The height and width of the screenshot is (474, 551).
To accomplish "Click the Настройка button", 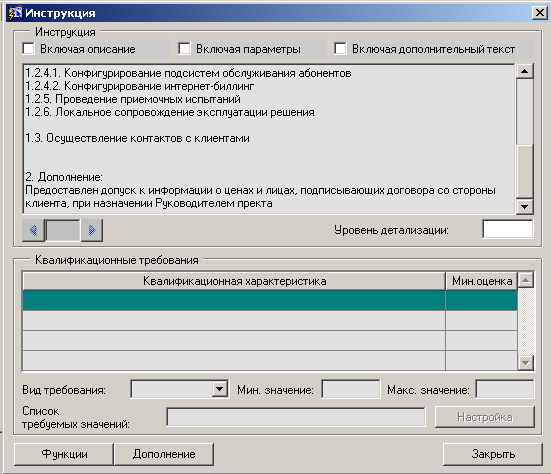I will tap(485, 417).
